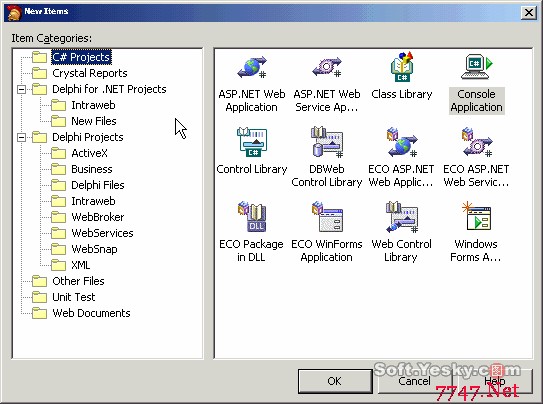
Task: Select Delphi for .NET Projects category
Action: pyautogui.click(x=109, y=89)
